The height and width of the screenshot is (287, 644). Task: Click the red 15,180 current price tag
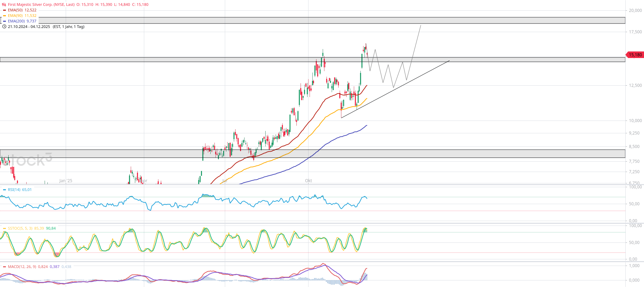[635, 55]
